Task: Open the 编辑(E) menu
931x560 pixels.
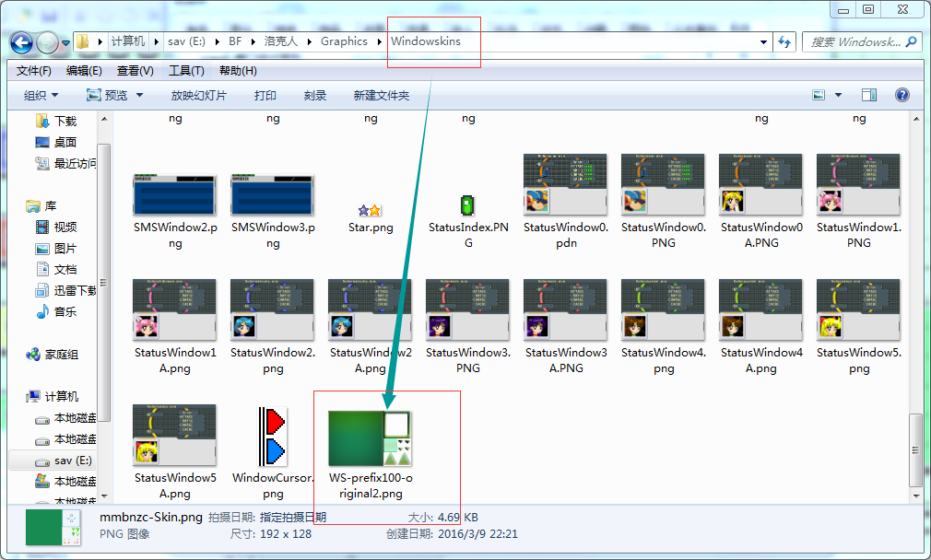Action: [84, 71]
